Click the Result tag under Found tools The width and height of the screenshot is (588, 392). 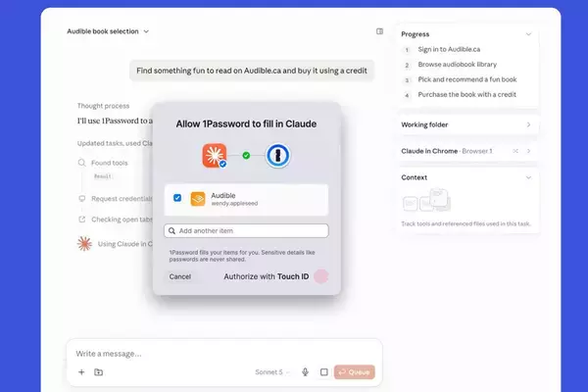102,176
